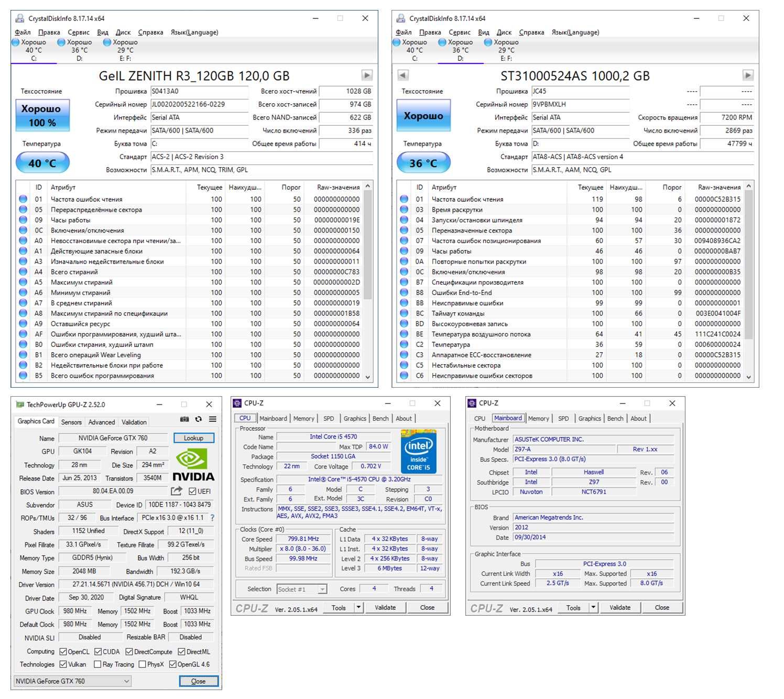
Task: Click BIOS Version share/export icon in GPU-Z
Action: 177,491
